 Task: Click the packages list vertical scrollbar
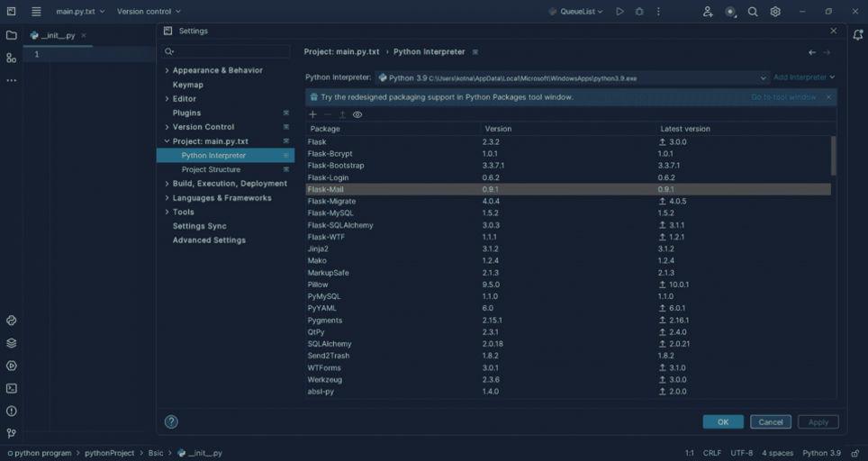[834, 156]
